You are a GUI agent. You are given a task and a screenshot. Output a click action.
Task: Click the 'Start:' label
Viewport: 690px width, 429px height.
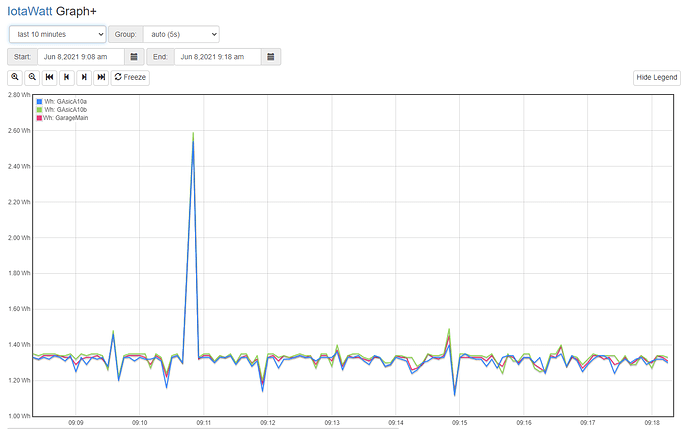[22, 57]
